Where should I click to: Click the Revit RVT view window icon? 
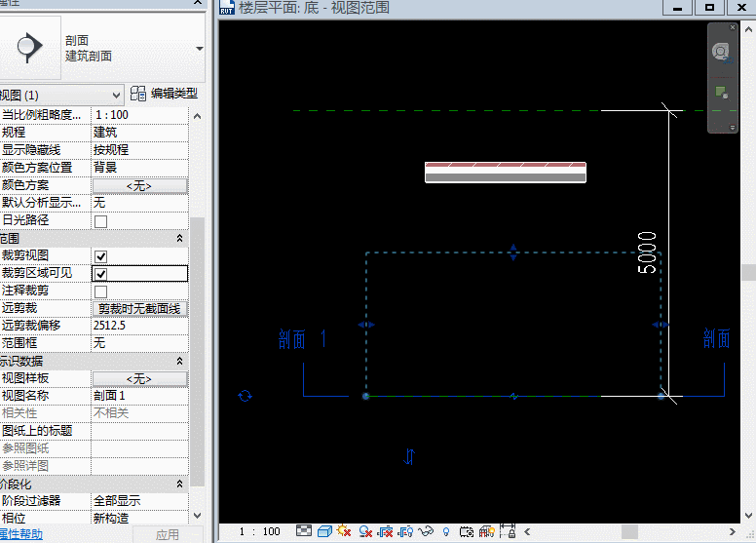227,7
